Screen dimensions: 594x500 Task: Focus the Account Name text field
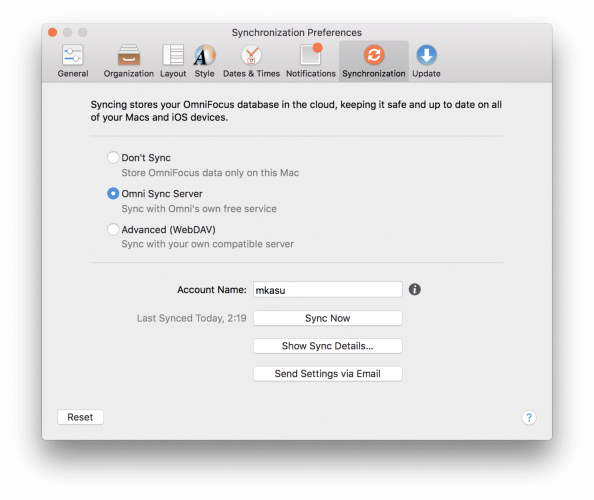(328, 290)
